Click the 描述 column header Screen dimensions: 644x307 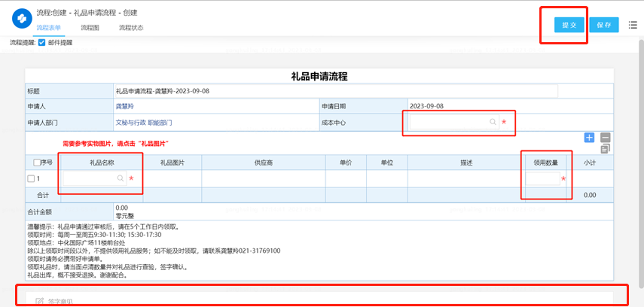(466, 163)
